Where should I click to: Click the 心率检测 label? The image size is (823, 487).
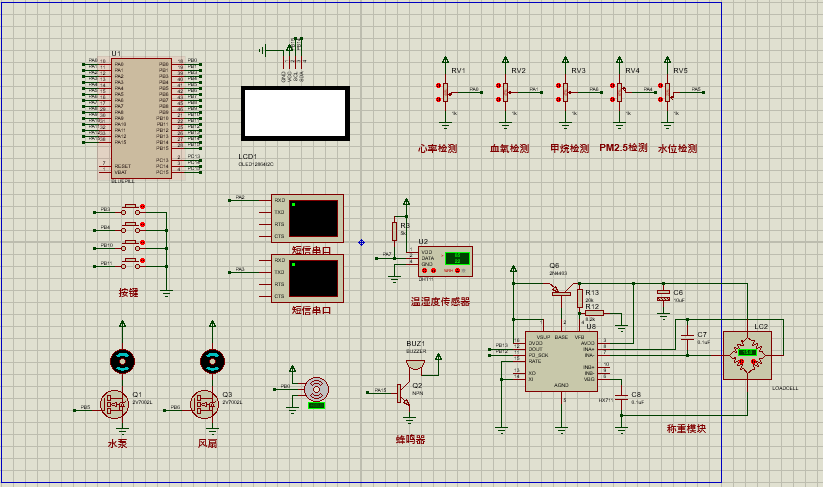[438, 149]
